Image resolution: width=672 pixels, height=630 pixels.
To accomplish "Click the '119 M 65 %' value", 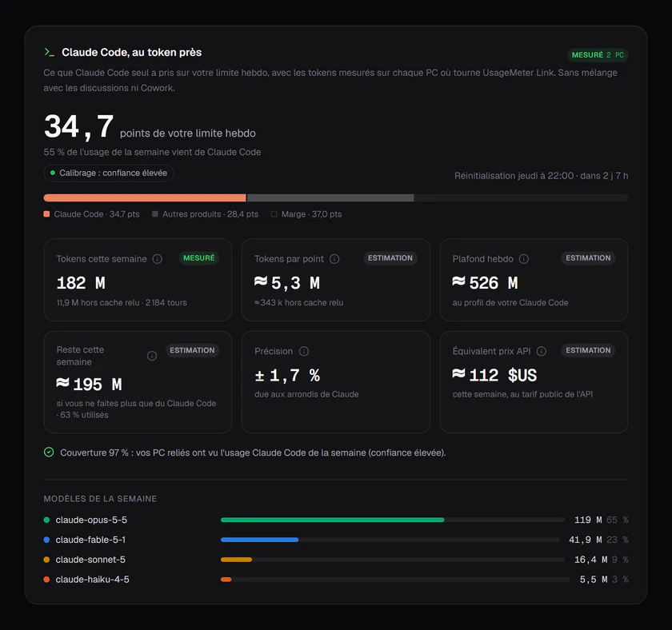I will click(602, 520).
